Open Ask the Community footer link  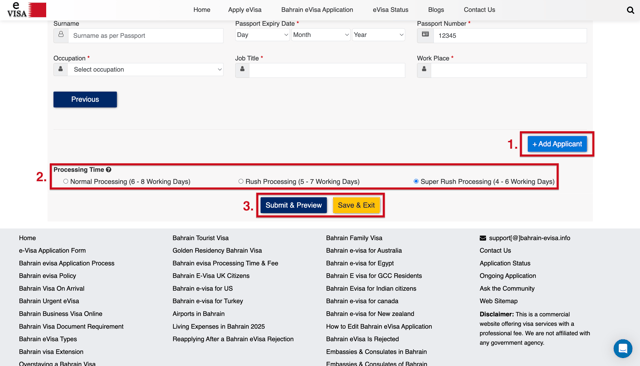pyautogui.click(x=507, y=288)
